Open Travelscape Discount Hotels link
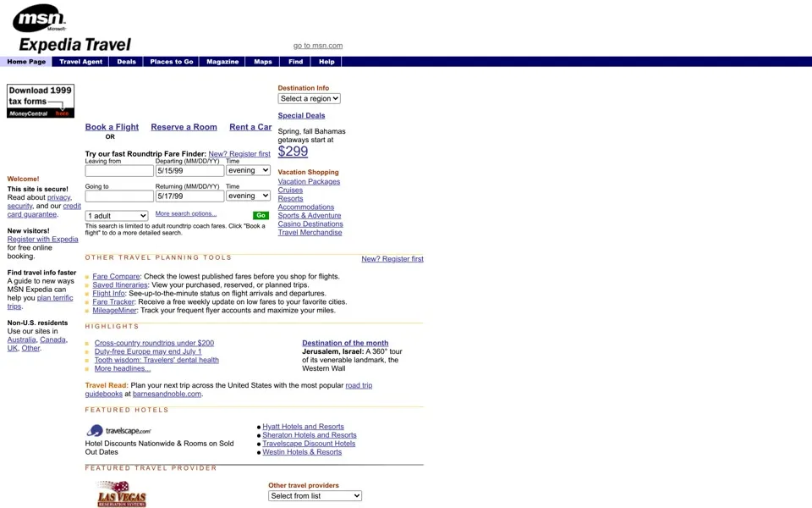This screenshot has height=508, width=812. (309, 443)
